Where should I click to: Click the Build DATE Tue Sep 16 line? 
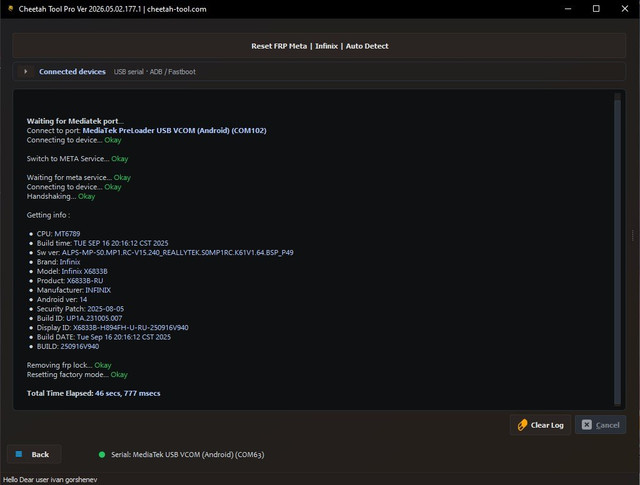[104, 337]
